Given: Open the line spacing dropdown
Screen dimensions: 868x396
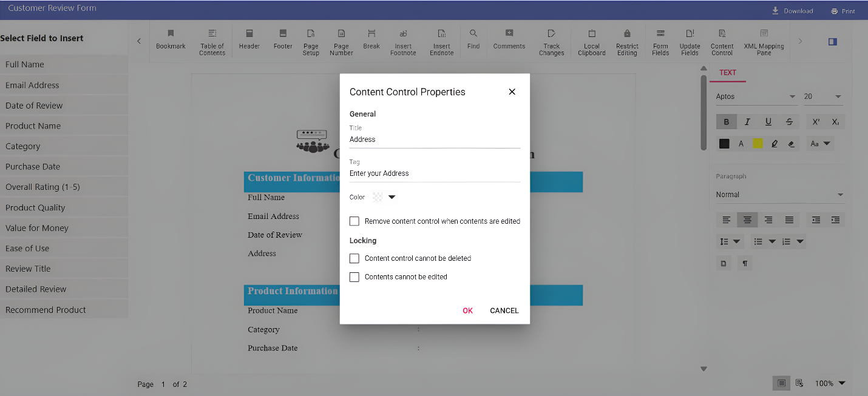Looking at the screenshot, I should click(730, 241).
